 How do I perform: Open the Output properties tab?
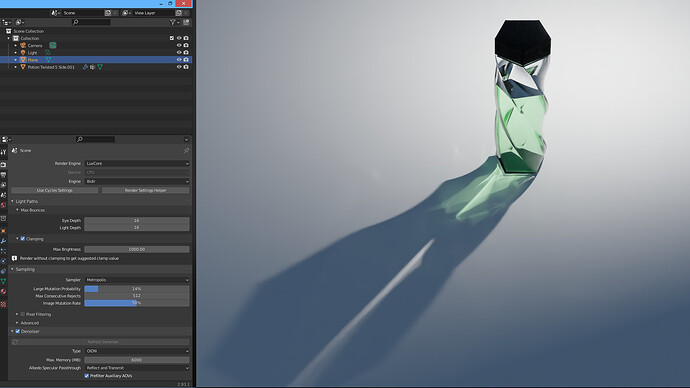(x=4, y=175)
